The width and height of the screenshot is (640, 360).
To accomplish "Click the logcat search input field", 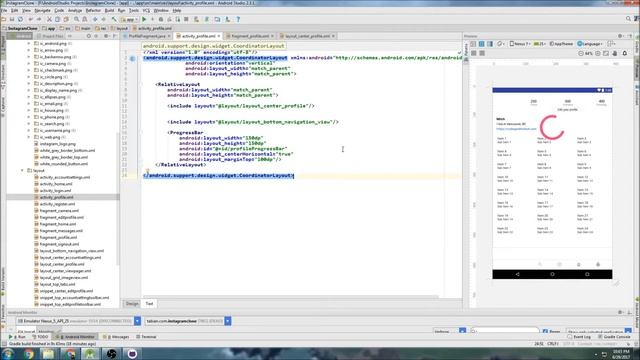I will [504, 331].
